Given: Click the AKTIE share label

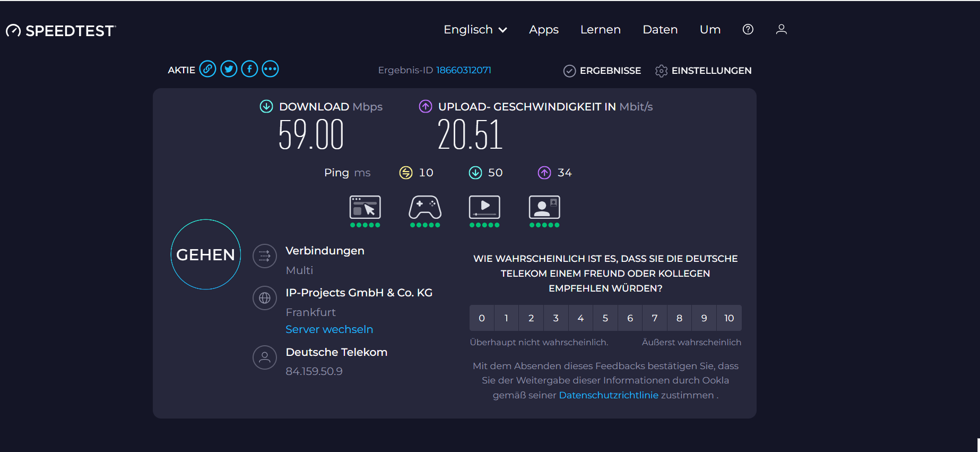Looking at the screenshot, I should click(181, 70).
